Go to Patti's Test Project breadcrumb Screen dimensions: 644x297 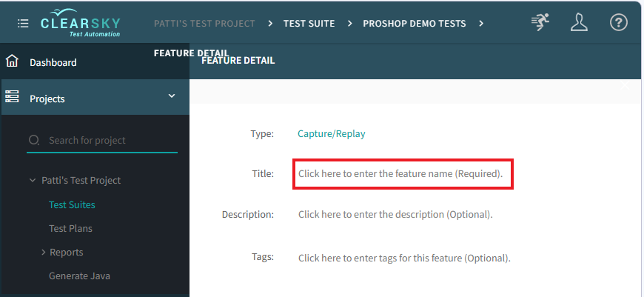[204, 24]
